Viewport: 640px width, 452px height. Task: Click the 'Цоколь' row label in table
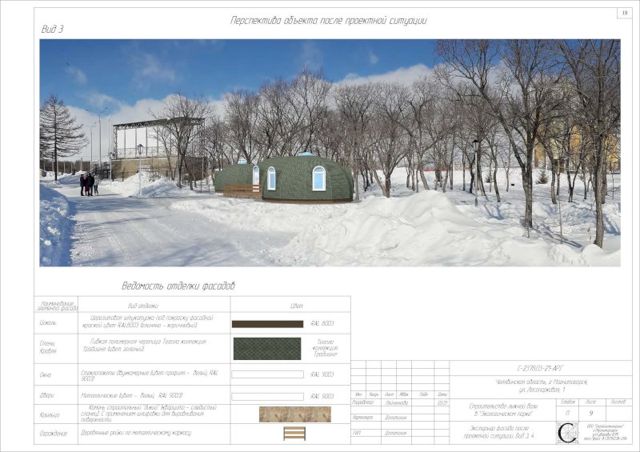tap(48, 324)
